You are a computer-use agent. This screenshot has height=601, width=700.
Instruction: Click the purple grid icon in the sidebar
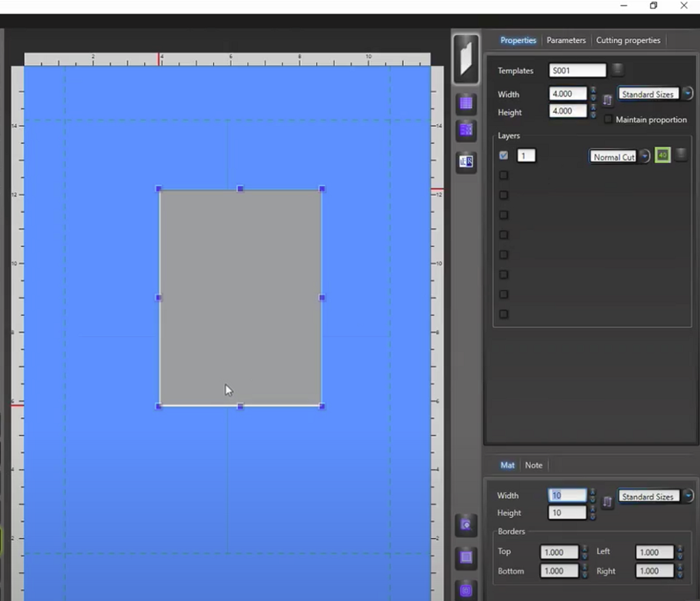pos(466,104)
